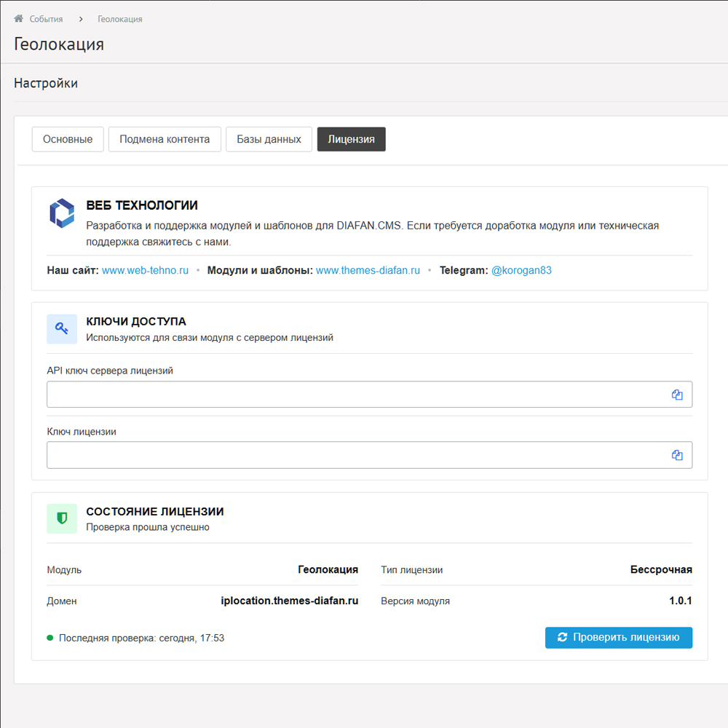Select the Лицензия tab
The image size is (728, 728).
tap(351, 139)
